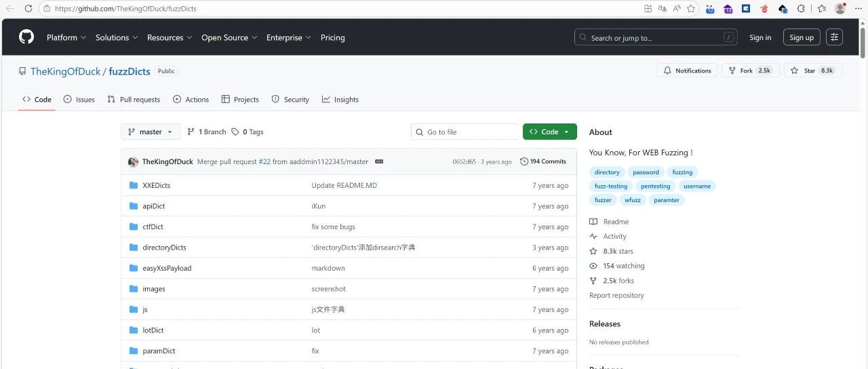The width and height of the screenshot is (868, 369).
Task: Switch to the Insights tab
Action: tap(340, 99)
